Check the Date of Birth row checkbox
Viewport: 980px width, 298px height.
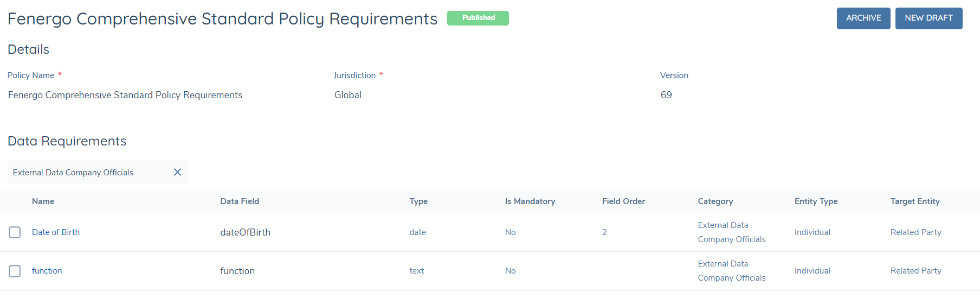click(15, 232)
